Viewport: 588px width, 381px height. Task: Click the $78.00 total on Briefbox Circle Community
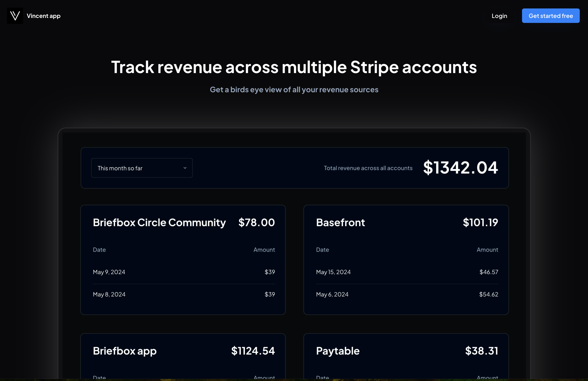(256, 222)
